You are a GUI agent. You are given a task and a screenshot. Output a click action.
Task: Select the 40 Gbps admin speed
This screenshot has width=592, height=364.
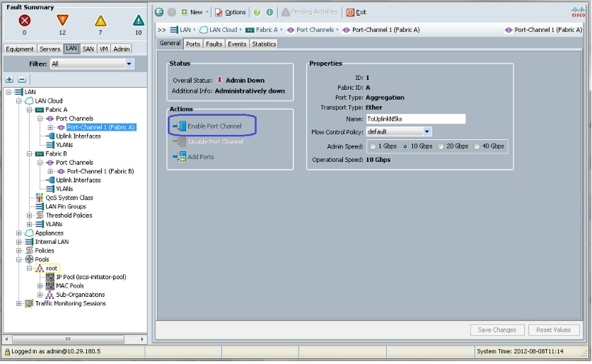point(477,146)
